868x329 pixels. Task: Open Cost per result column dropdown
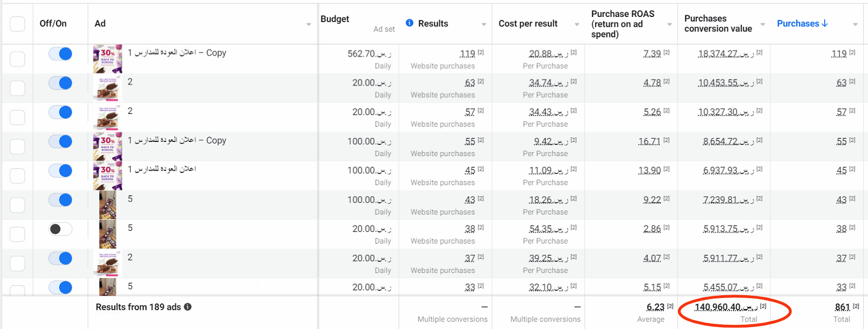coord(576,25)
